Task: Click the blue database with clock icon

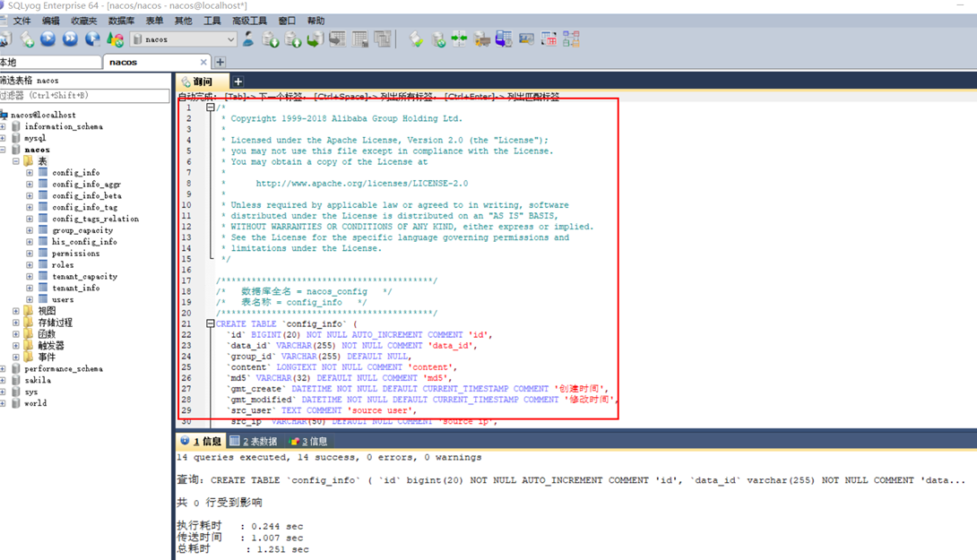Action: click(x=504, y=39)
